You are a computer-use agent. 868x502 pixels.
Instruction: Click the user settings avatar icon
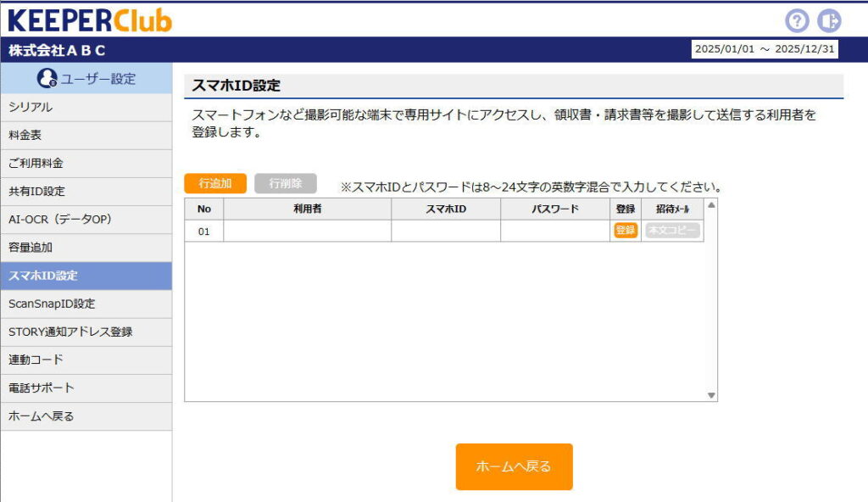point(47,79)
